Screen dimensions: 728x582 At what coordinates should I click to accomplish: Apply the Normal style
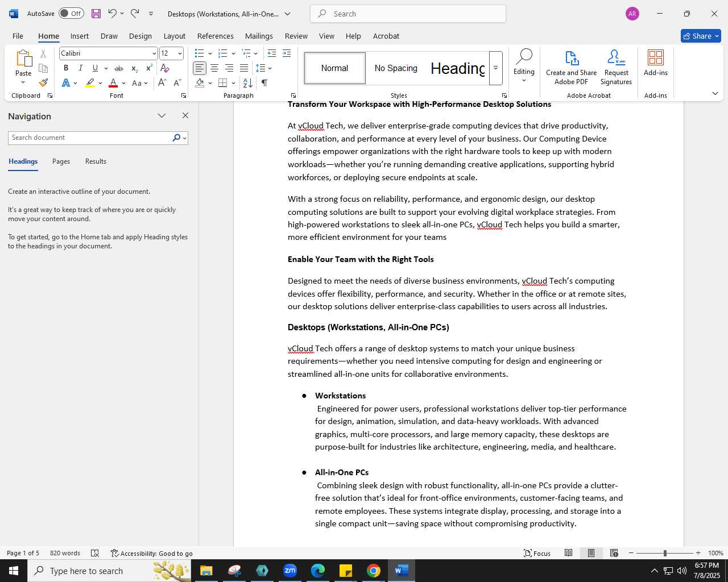click(335, 68)
